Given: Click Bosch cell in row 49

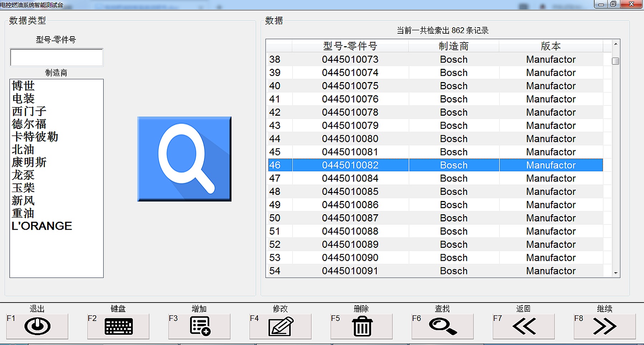Looking at the screenshot, I should 454,205.
